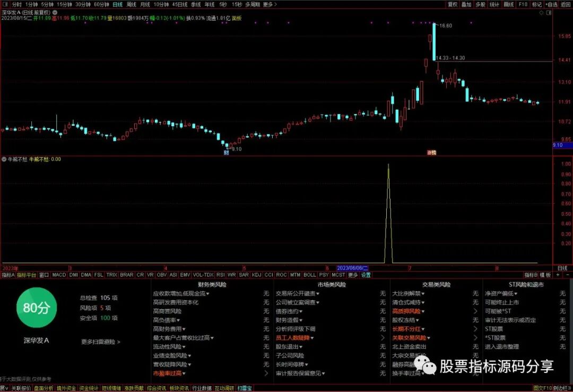Viewport: 573px width, 392px height.
Task: Select the 季线 quarterly period
Action: click(196, 4)
